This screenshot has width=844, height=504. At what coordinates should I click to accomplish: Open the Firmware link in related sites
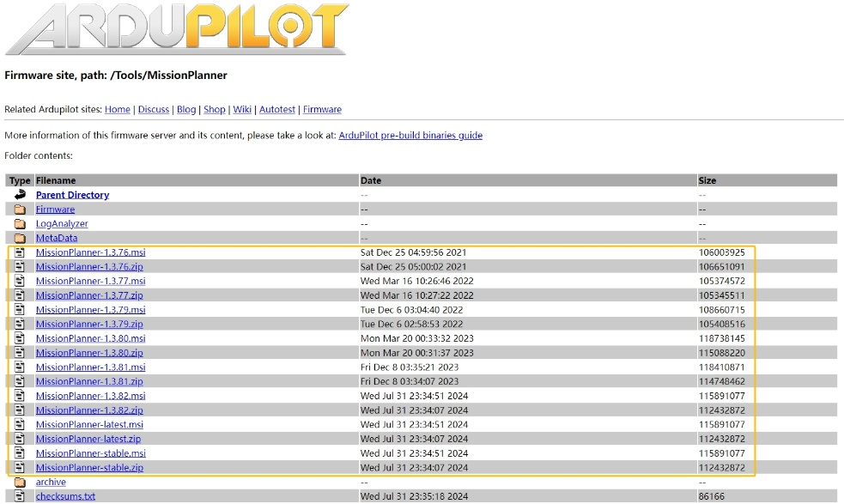click(x=323, y=109)
